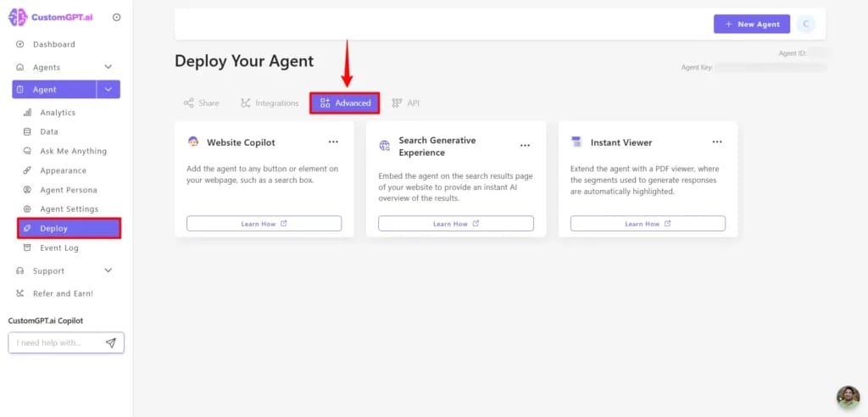Click the Data database icon

click(x=27, y=132)
